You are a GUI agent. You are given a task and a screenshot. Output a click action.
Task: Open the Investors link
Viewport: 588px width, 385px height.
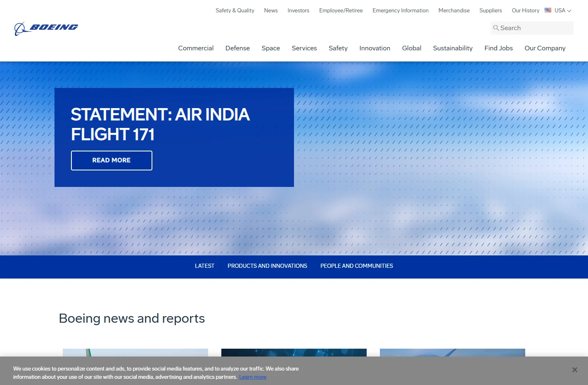pos(299,10)
